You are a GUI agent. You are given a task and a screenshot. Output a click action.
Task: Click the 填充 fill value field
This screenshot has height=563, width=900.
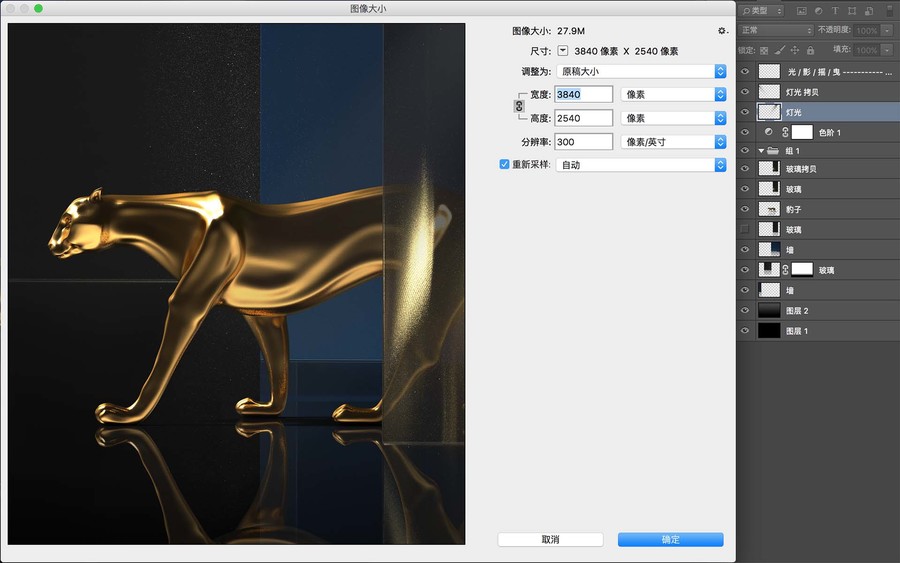[867, 51]
